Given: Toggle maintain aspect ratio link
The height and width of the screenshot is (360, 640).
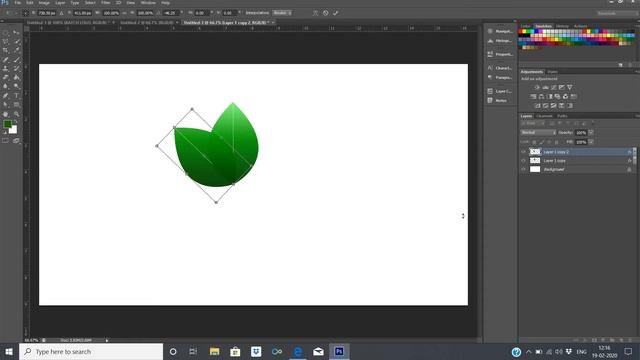Looking at the screenshot, I should tap(124, 13).
